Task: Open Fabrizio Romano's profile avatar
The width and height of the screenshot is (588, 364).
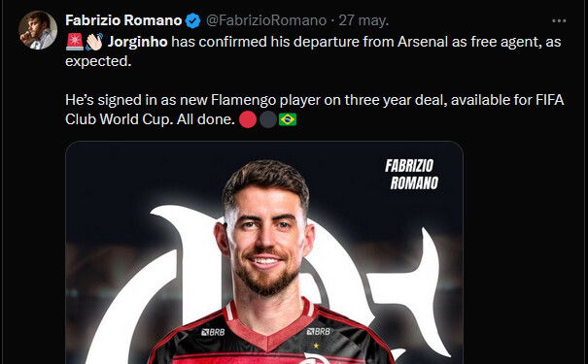Action: (x=38, y=30)
